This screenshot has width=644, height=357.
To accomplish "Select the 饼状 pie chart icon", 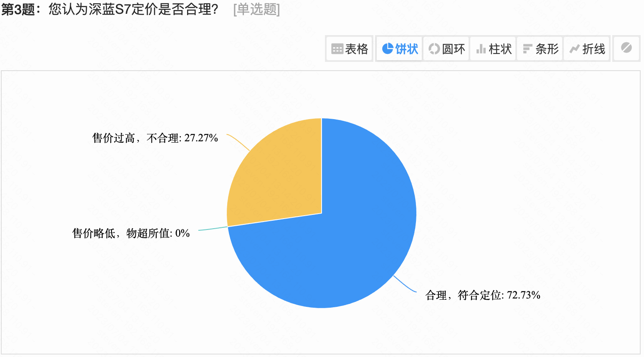I will 400,49.
